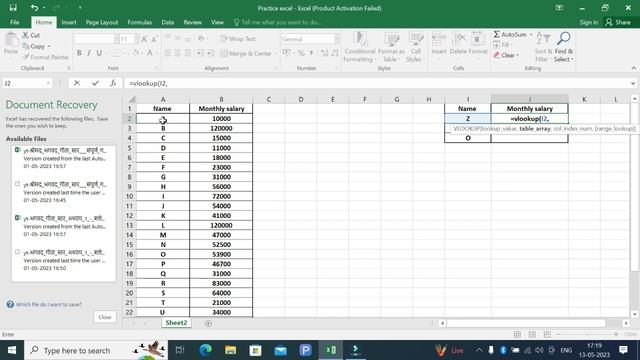The width and height of the screenshot is (640, 360).
Task: Collapse the ribbon with the caret arrow
Action: tap(633, 68)
